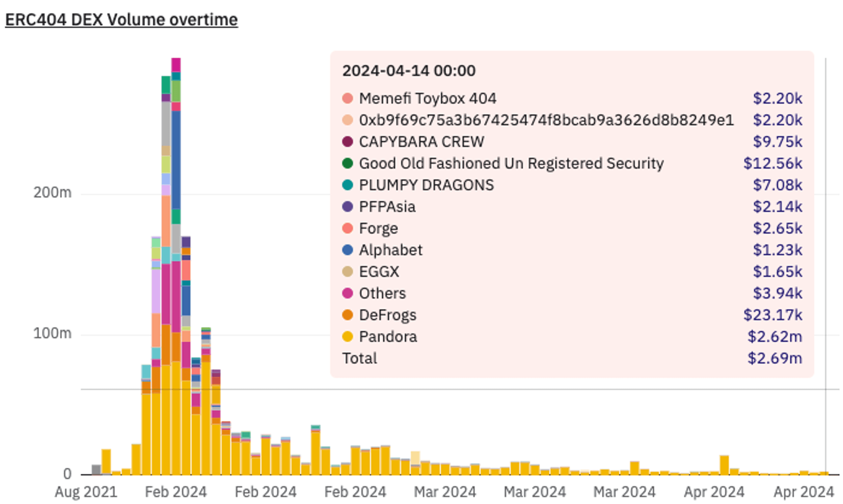The width and height of the screenshot is (843, 504).
Task: Select the $7.08k value
Action: click(777, 185)
